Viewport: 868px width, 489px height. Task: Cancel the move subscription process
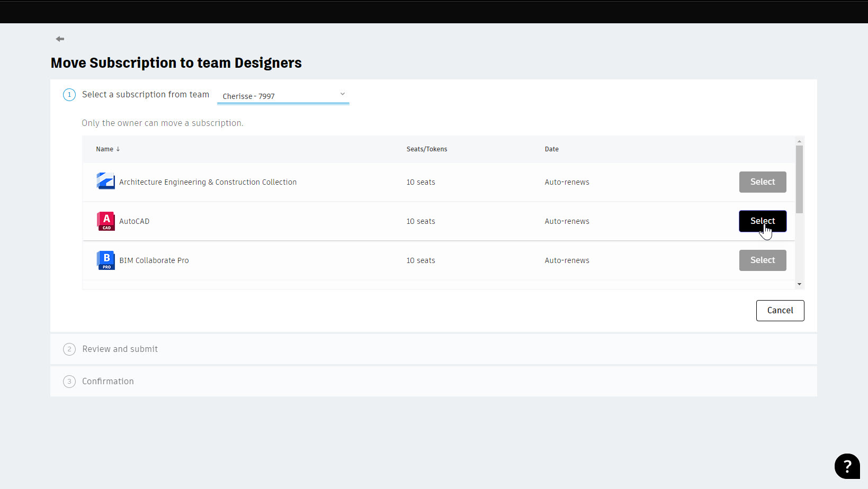780,311
